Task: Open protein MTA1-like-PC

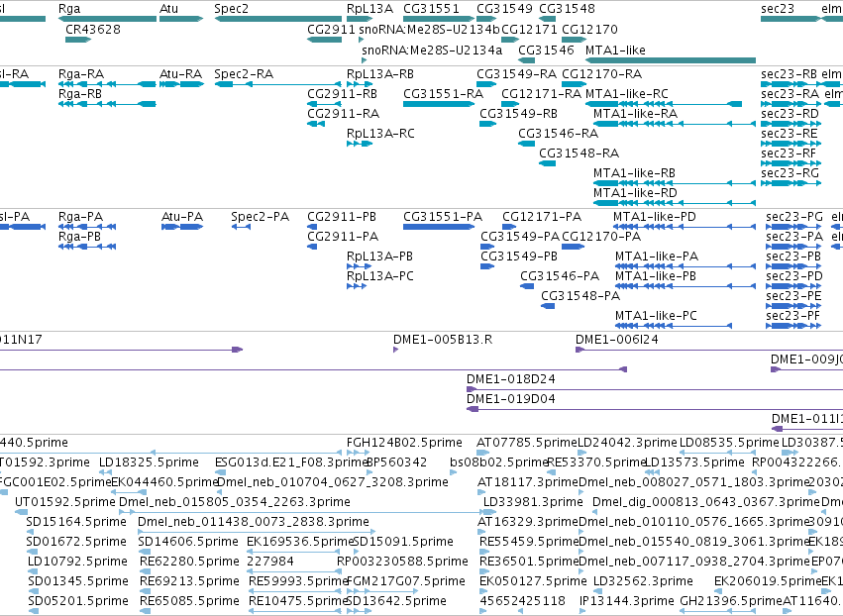Action: point(673,326)
